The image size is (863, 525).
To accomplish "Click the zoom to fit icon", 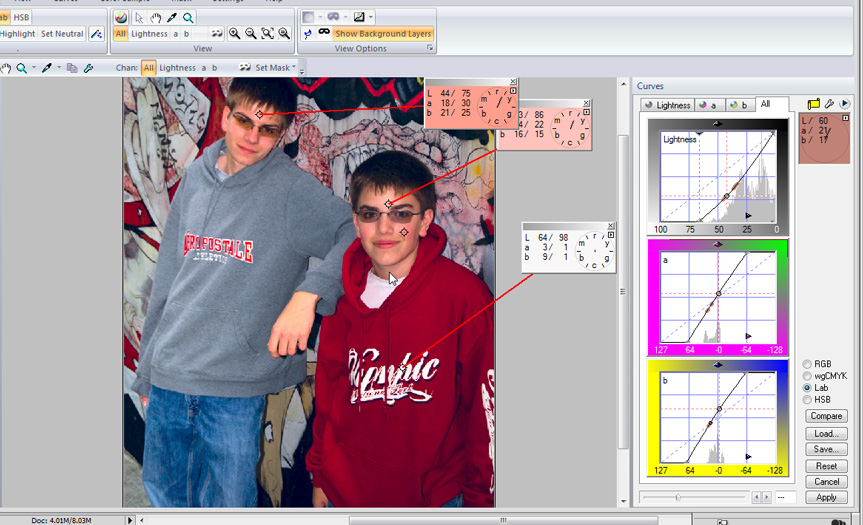I will [267, 34].
